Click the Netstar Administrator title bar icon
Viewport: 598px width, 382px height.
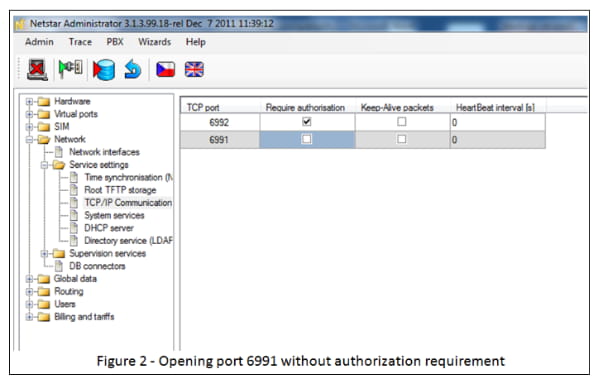[x=20, y=24]
